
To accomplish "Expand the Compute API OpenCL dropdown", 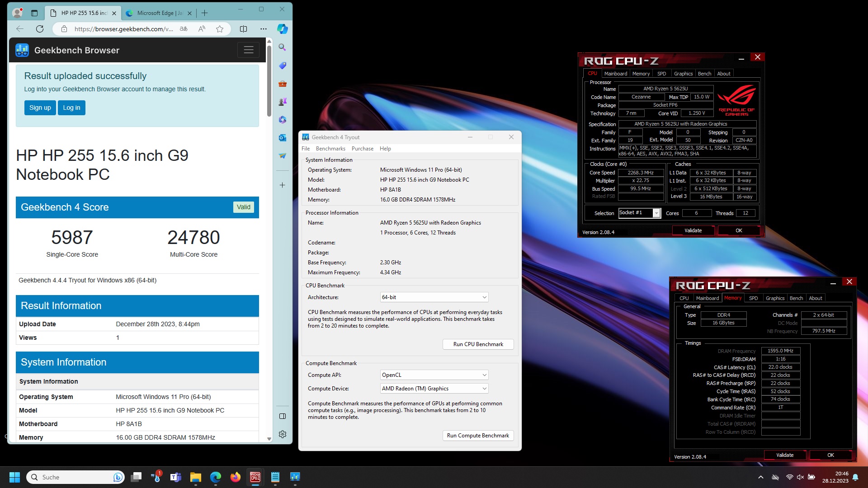I will point(434,375).
